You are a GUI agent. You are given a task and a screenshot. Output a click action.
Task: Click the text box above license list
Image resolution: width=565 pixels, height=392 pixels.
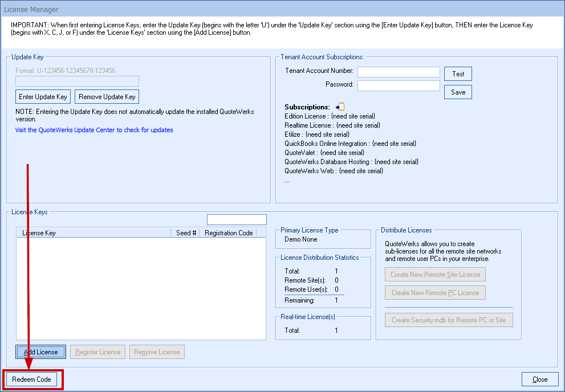pos(237,220)
